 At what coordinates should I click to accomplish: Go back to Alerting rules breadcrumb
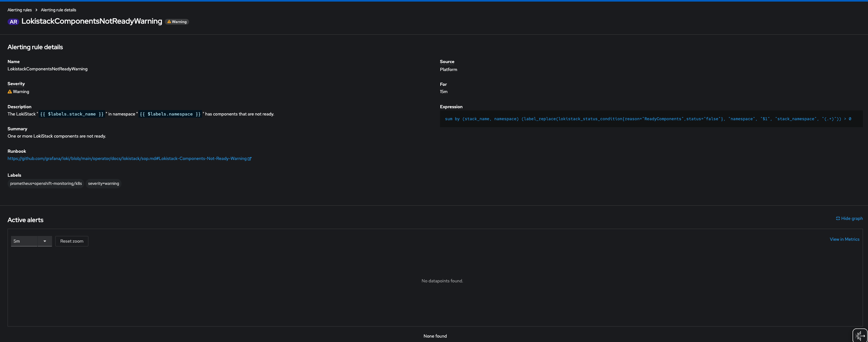20,10
